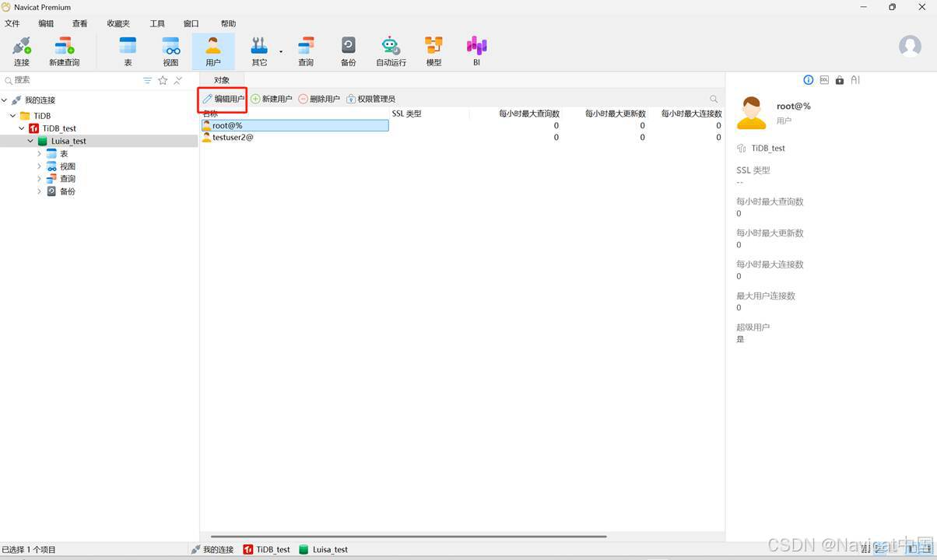Click TiDB_test in the right info panel
The image size is (937, 560).
(768, 148)
